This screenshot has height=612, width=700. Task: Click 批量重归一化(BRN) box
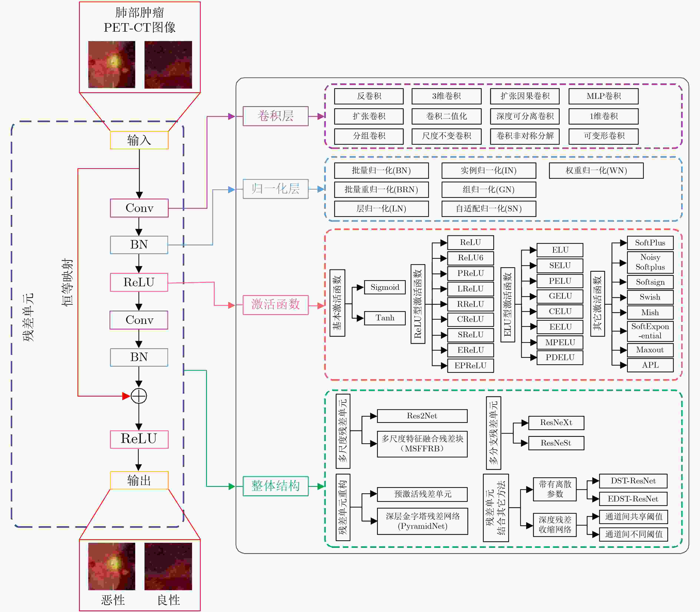click(381, 190)
